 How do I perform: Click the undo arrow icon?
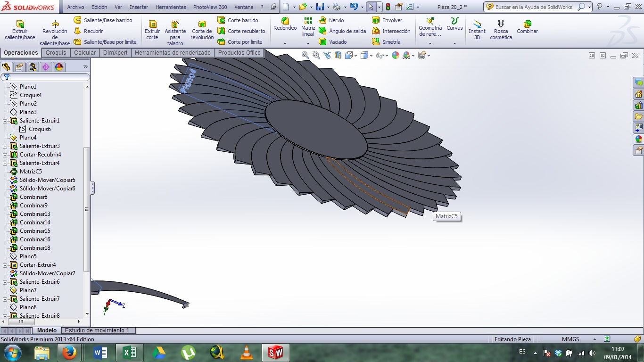[354, 7]
